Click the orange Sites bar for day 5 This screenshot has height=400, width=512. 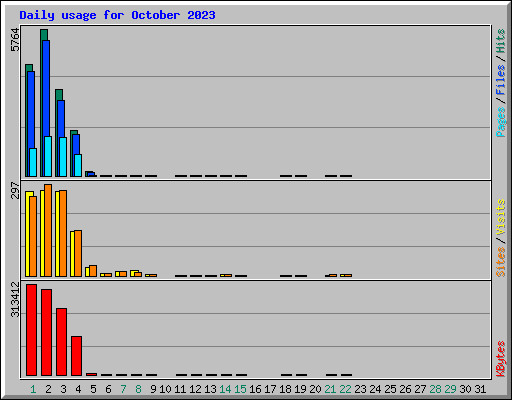point(93,271)
